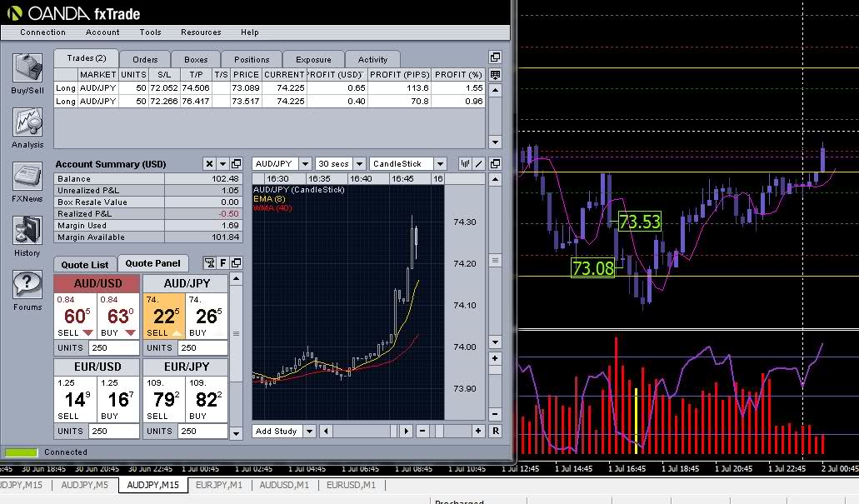Launch the Analysis tool icon
Image resolution: width=859 pixels, height=504 pixels.
pos(27,125)
